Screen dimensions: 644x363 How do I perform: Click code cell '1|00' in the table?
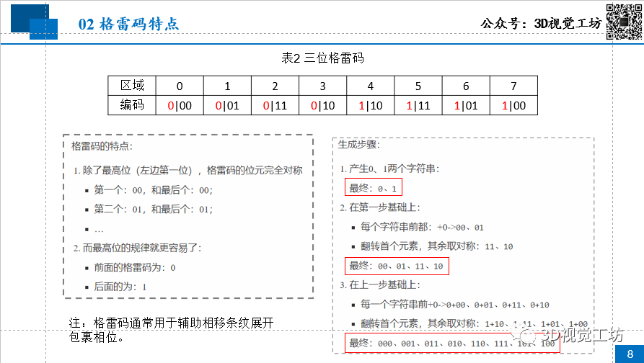coord(513,105)
